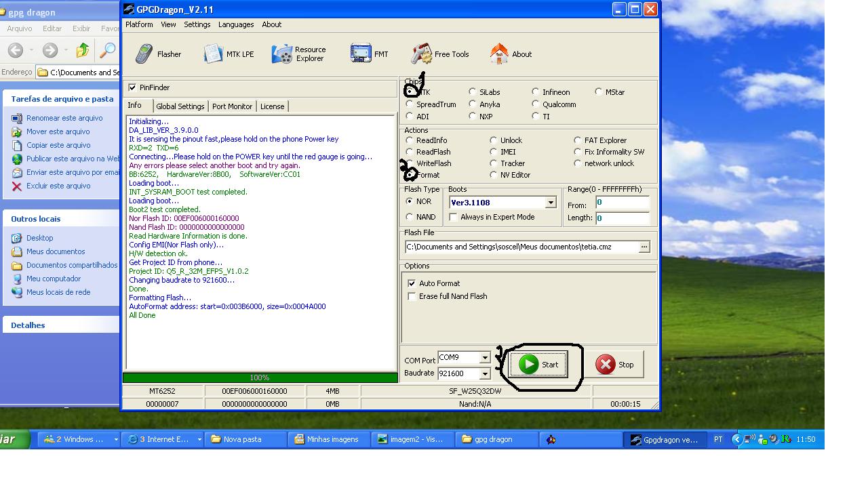The image size is (868, 488).
Task: Open the About menu in menu bar
Action: pos(272,24)
